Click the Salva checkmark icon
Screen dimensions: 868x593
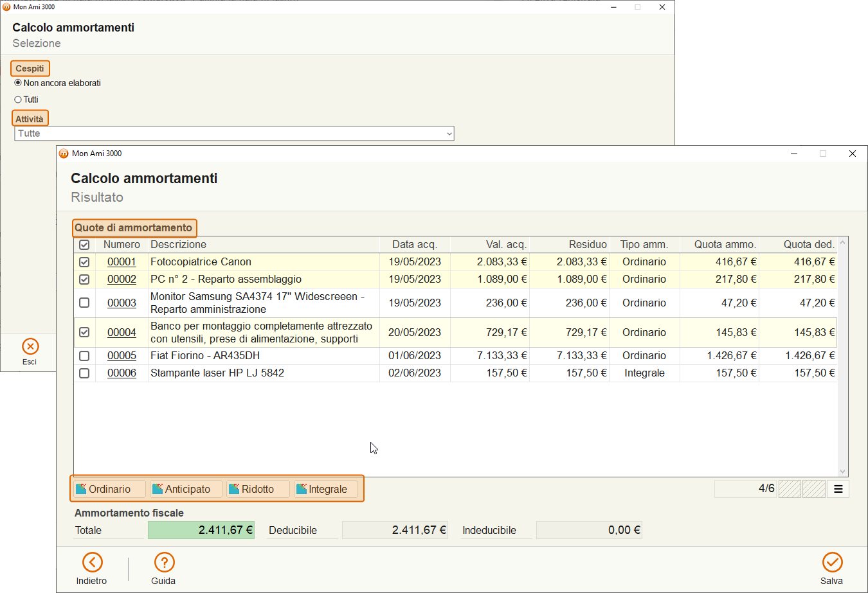(833, 562)
